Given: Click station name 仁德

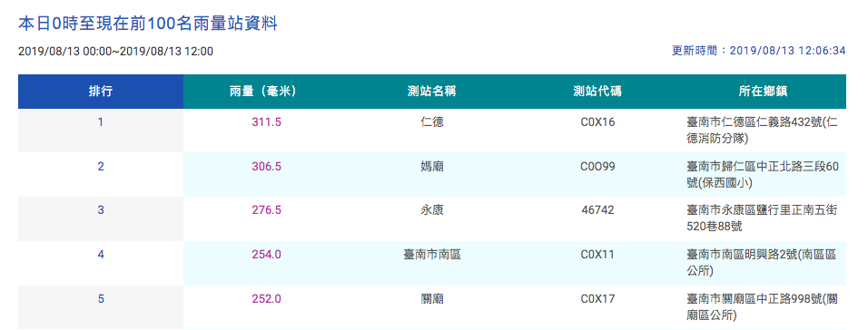Looking at the screenshot, I should pyautogui.click(x=432, y=122).
